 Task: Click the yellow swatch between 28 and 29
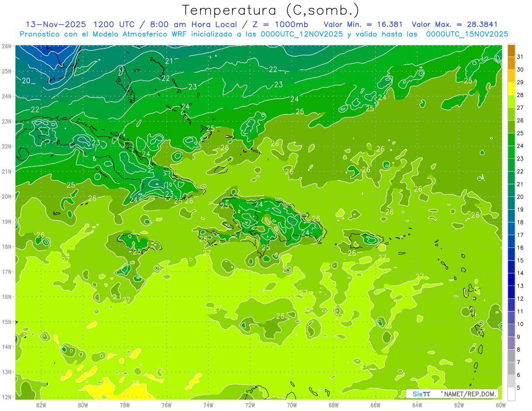point(511,89)
